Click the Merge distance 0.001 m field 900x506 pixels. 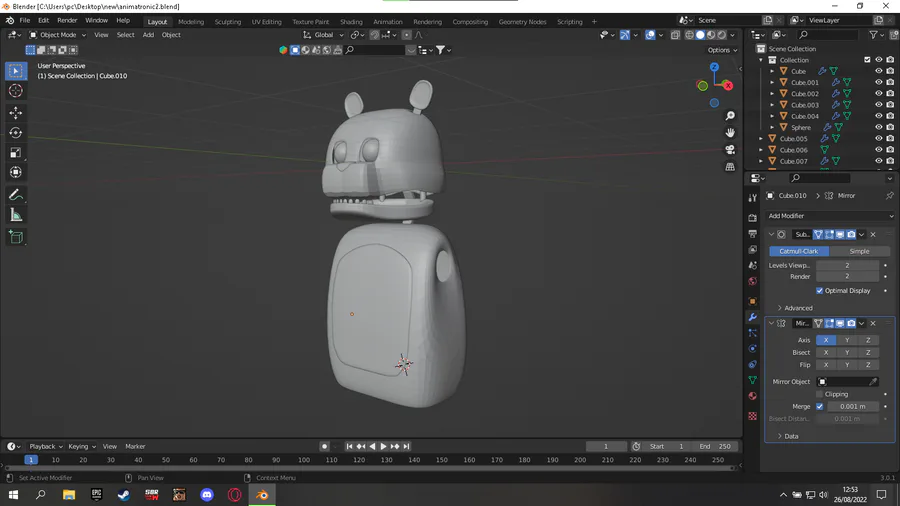[x=853, y=406]
